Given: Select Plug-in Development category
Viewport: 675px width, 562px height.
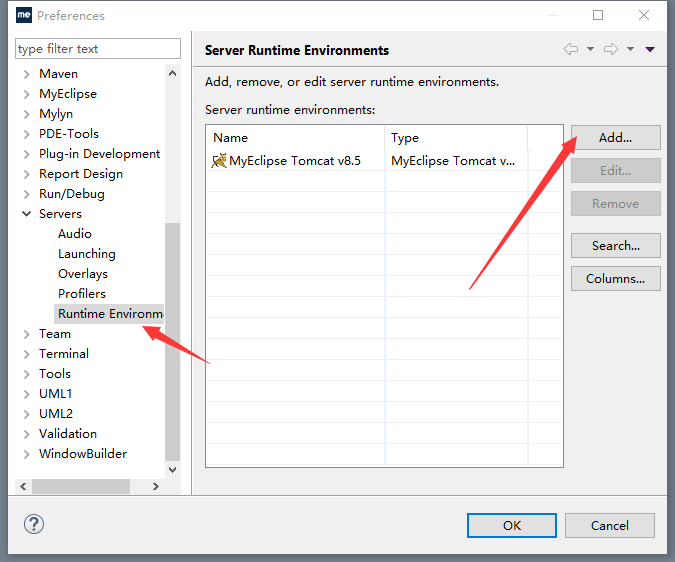Looking at the screenshot, I should click(99, 154).
